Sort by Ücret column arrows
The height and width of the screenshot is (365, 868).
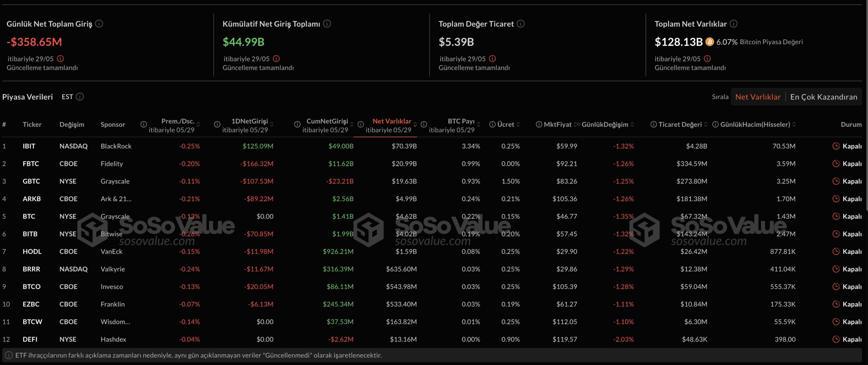pos(518,124)
